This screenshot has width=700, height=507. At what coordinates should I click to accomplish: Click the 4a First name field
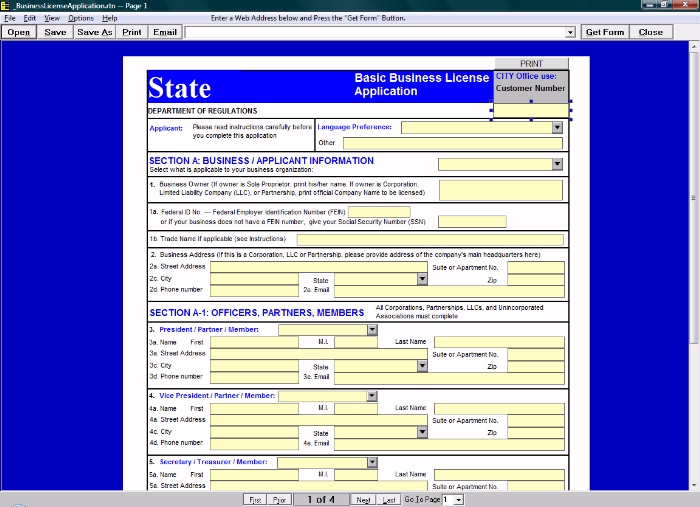pyautogui.click(x=254, y=408)
